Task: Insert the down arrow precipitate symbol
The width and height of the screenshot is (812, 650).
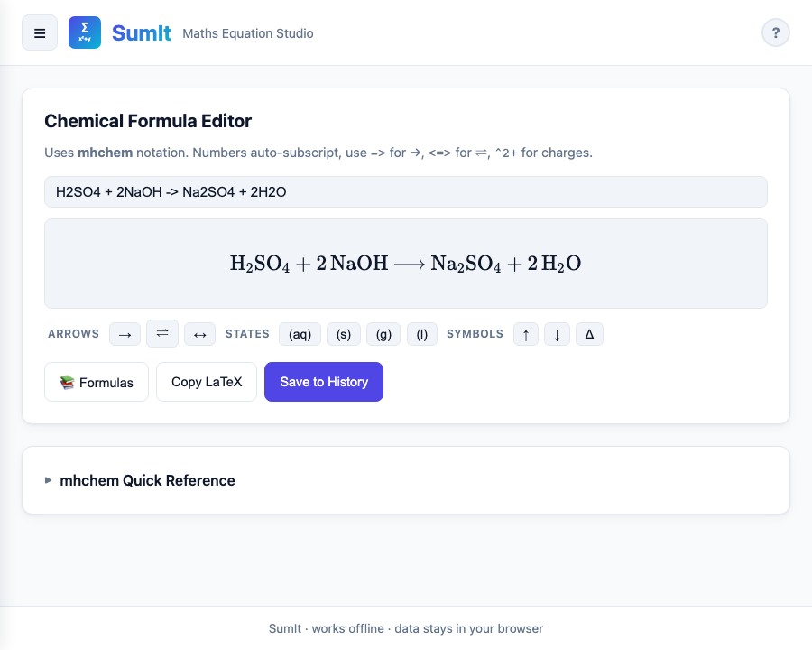Action: [x=557, y=334]
